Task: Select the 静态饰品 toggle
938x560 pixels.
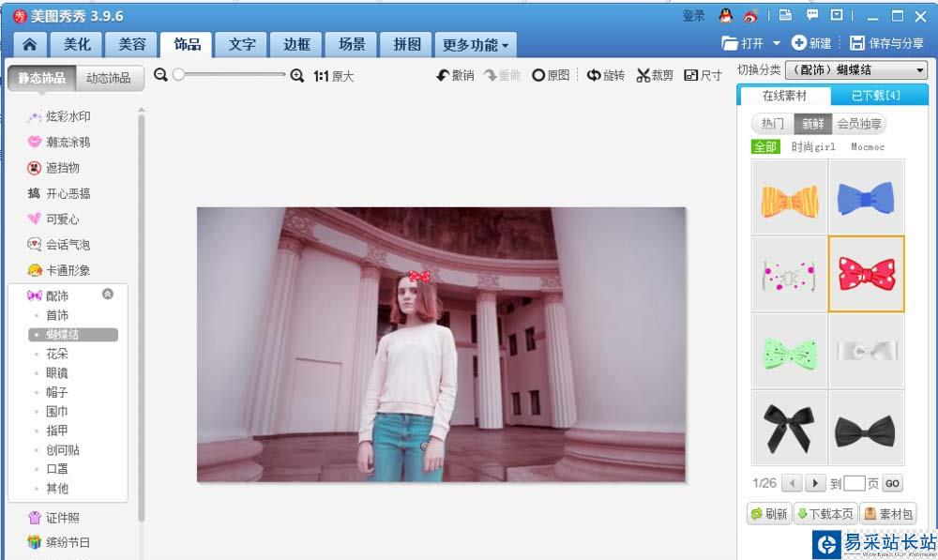Action: [x=42, y=78]
